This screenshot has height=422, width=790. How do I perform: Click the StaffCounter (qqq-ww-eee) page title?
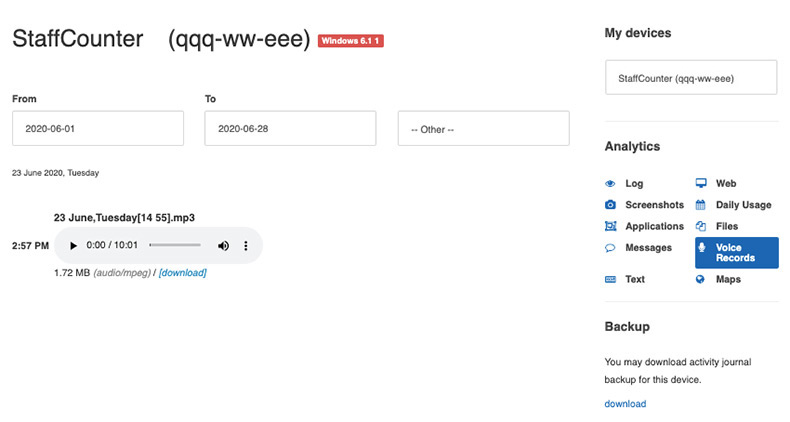pyautogui.click(x=161, y=39)
